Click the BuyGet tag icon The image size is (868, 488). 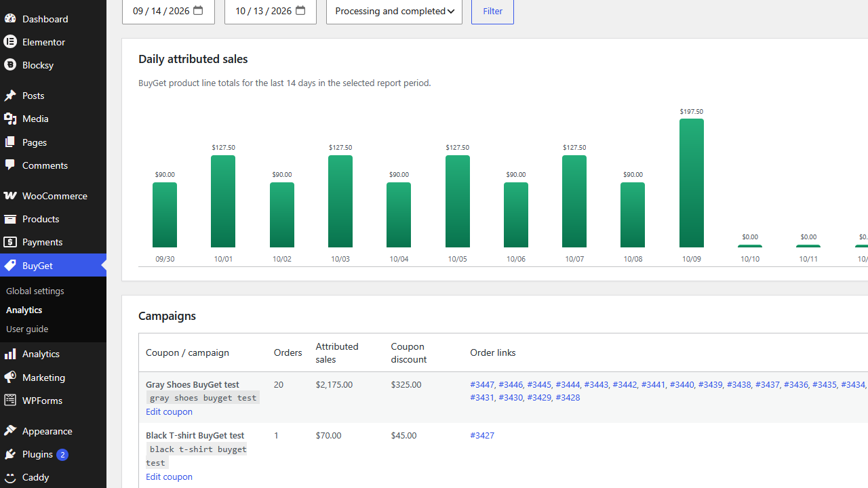click(10, 266)
